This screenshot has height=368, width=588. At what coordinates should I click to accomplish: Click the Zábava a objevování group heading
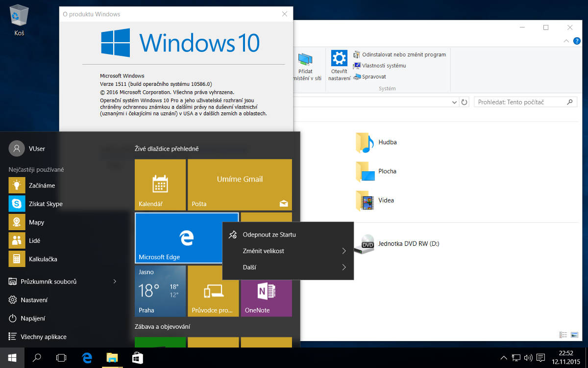pyautogui.click(x=162, y=326)
